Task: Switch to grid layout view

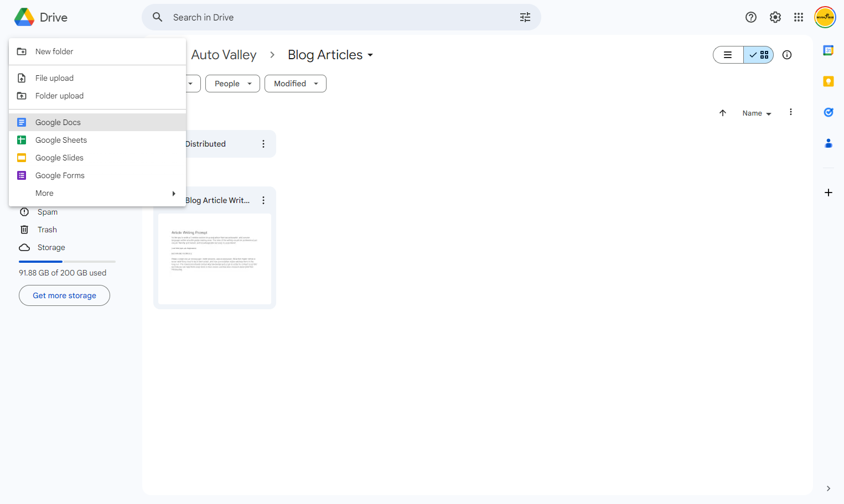Action: click(759, 55)
